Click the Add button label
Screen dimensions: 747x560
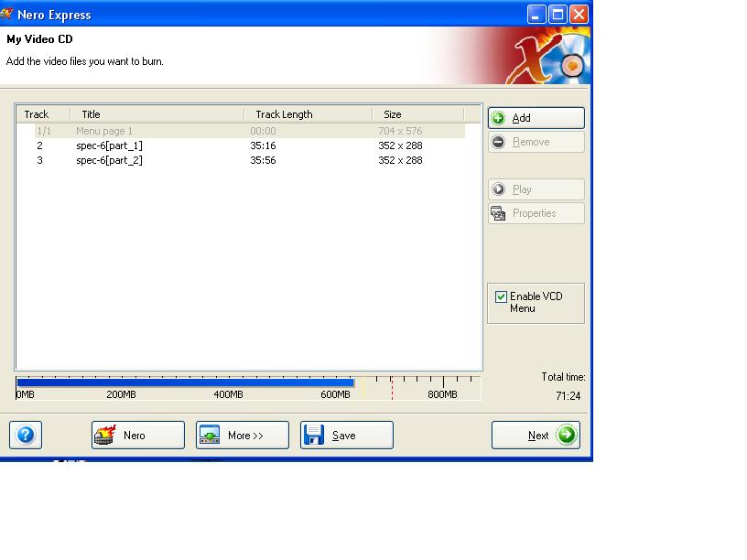[521, 118]
